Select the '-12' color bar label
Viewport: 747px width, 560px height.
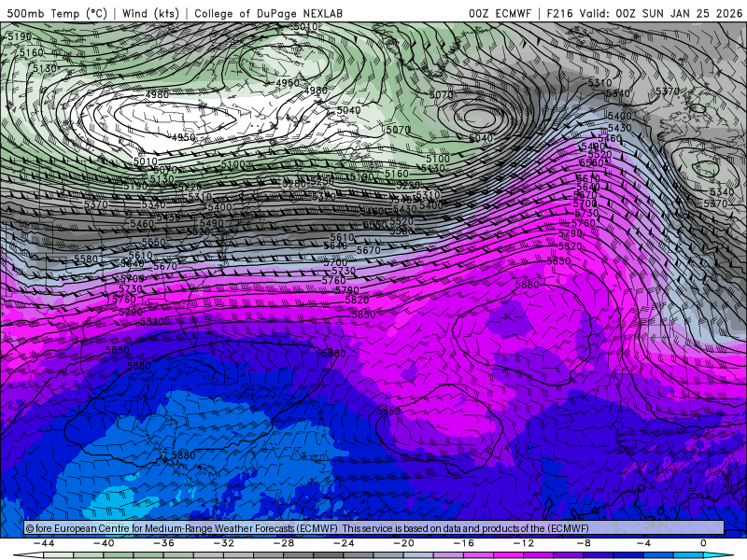(x=524, y=543)
